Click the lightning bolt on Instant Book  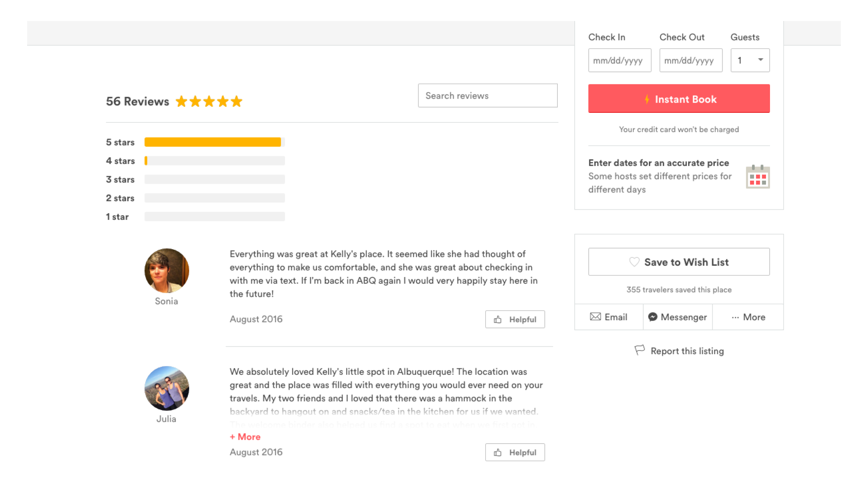coord(647,99)
